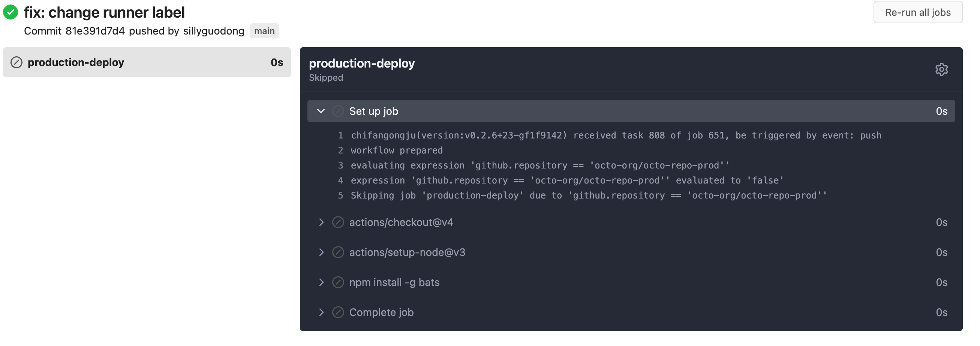Click log line 1 number
The width and height of the screenshot is (980, 346).
coord(340,135)
